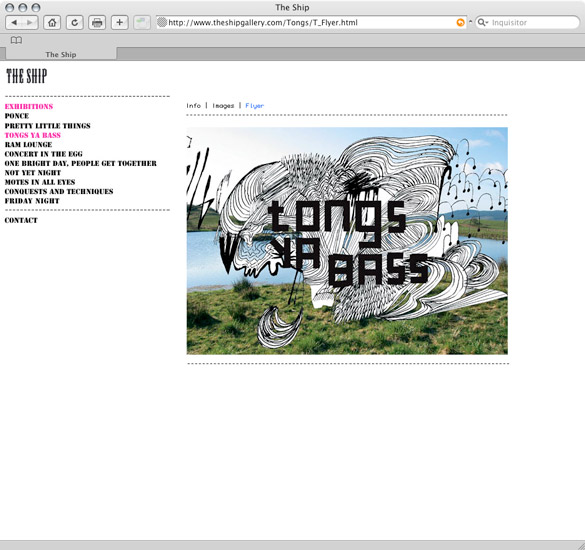Open Pretty Little Things exhibition
The image size is (585, 550).
coord(47,126)
